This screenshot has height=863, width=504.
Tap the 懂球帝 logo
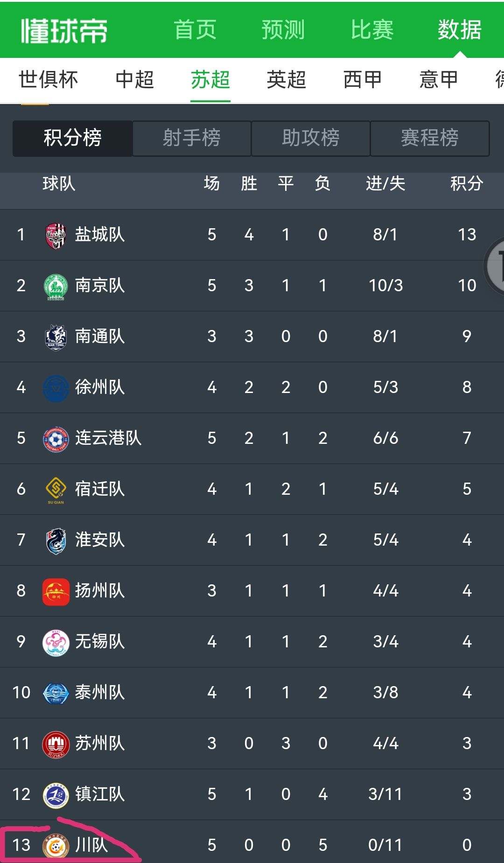(x=64, y=31)
